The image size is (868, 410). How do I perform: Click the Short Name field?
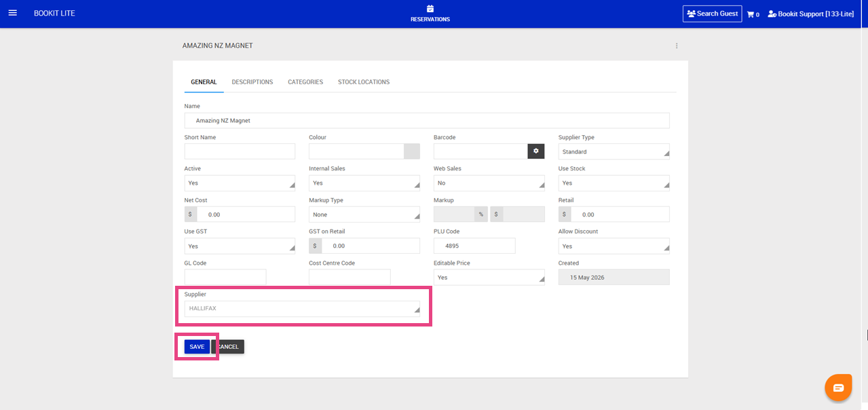coord(240,151)
